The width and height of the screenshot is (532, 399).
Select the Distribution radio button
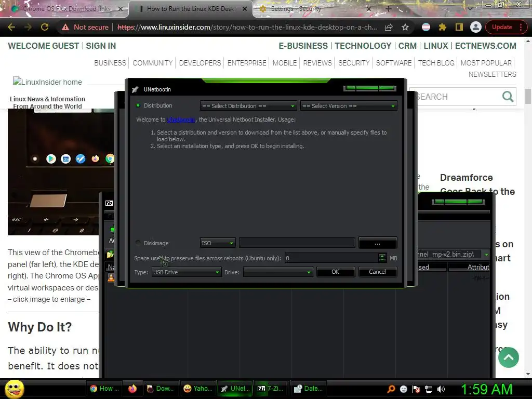tap(138, 105)
